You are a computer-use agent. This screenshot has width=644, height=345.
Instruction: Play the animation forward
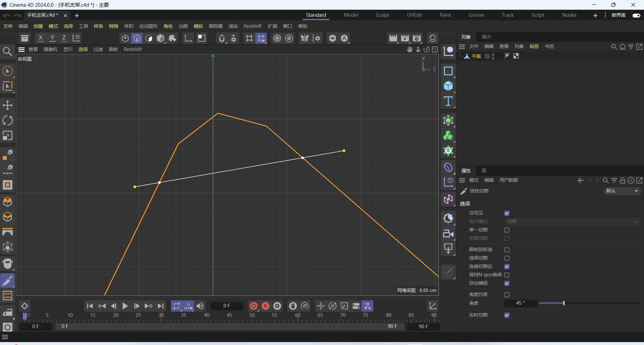pyautogui.click(x=125, y=306)
